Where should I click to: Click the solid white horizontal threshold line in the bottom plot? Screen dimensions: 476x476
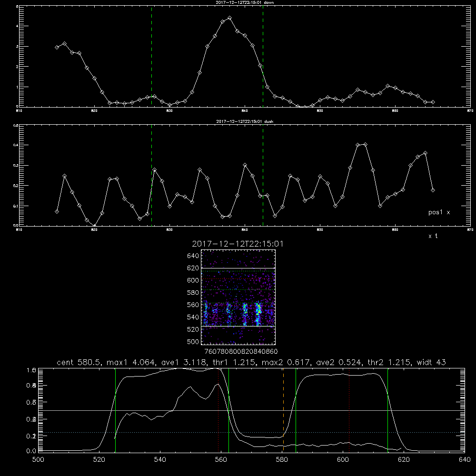(x=252, y=410)
